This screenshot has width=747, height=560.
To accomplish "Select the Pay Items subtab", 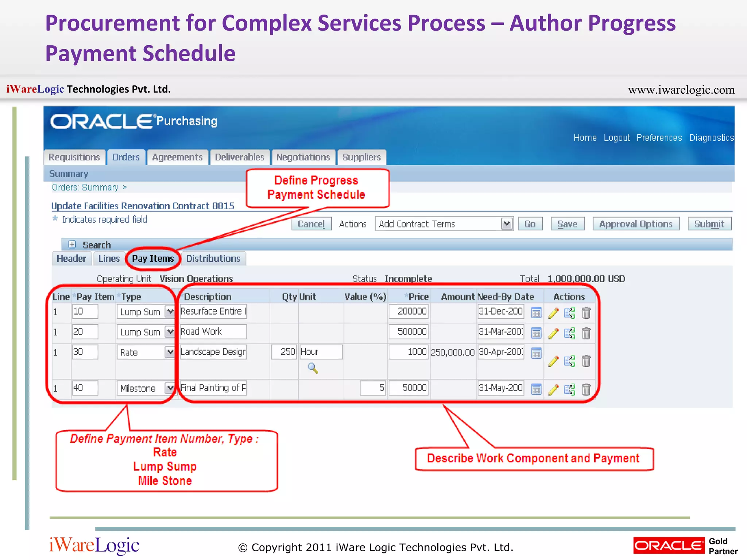I will tap(153, 258).
